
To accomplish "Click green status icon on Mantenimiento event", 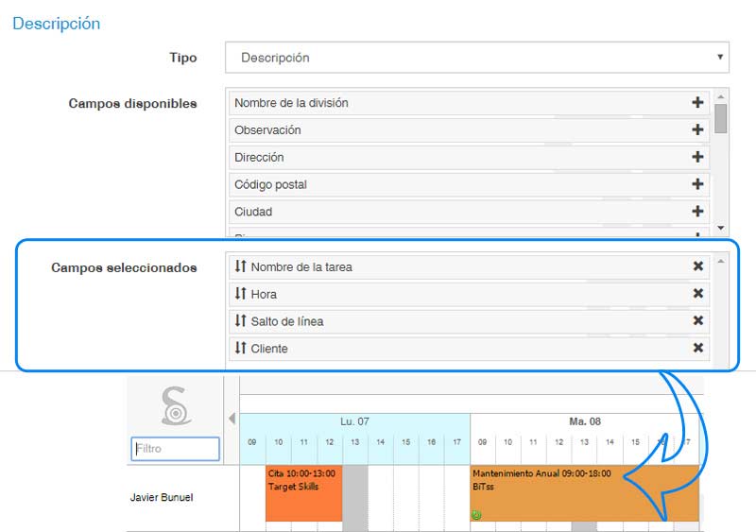I will pyautogui.click(x=476, y=515).
